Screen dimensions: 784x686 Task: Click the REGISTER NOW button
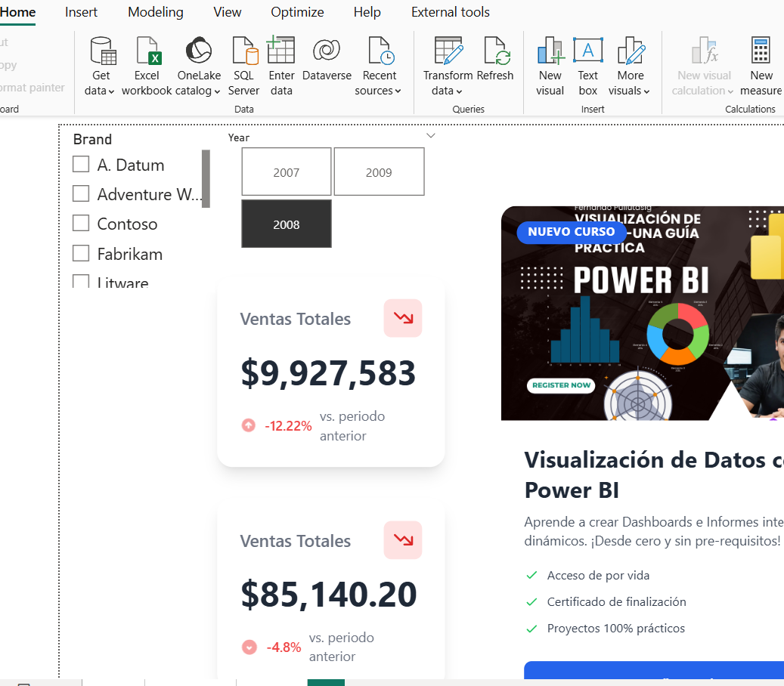561,385
